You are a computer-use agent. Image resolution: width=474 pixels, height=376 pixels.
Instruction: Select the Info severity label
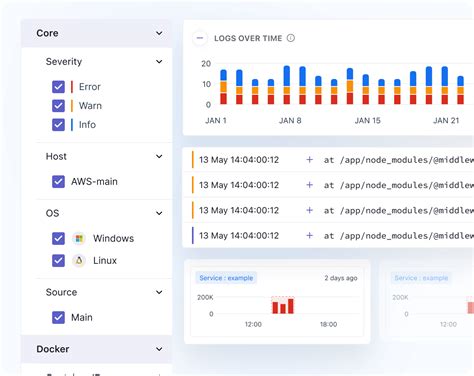(x=87, y=125)
